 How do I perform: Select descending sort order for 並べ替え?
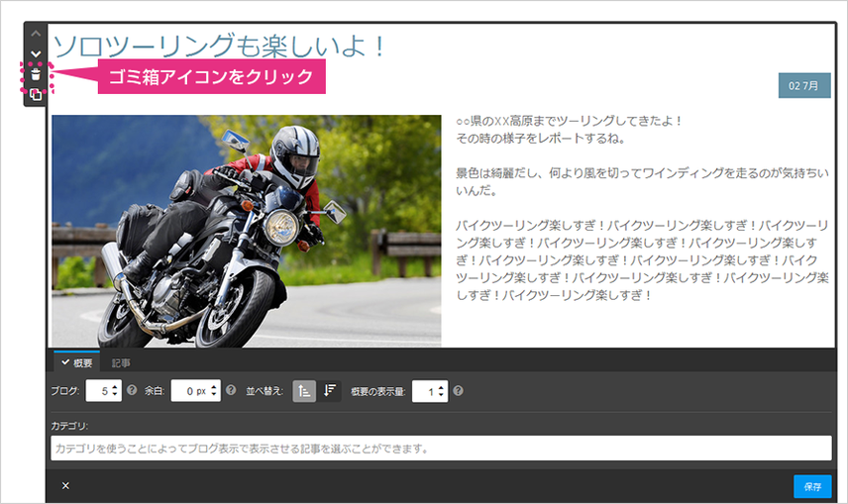click(329, 391)
